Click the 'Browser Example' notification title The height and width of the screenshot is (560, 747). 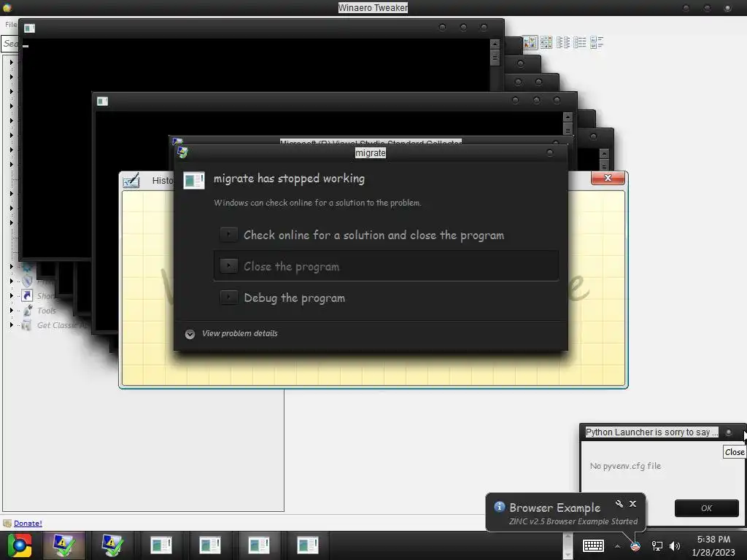(x=554, y=507)
